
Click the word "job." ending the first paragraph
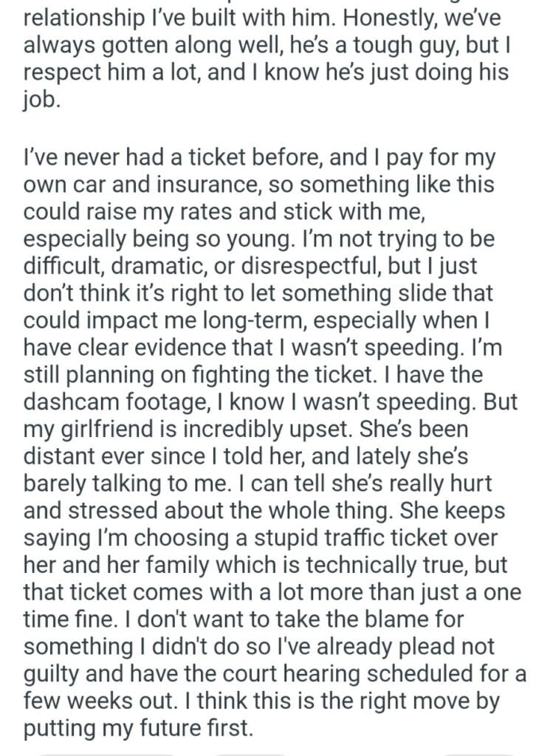pyautogui.click(x=42, y=101)
